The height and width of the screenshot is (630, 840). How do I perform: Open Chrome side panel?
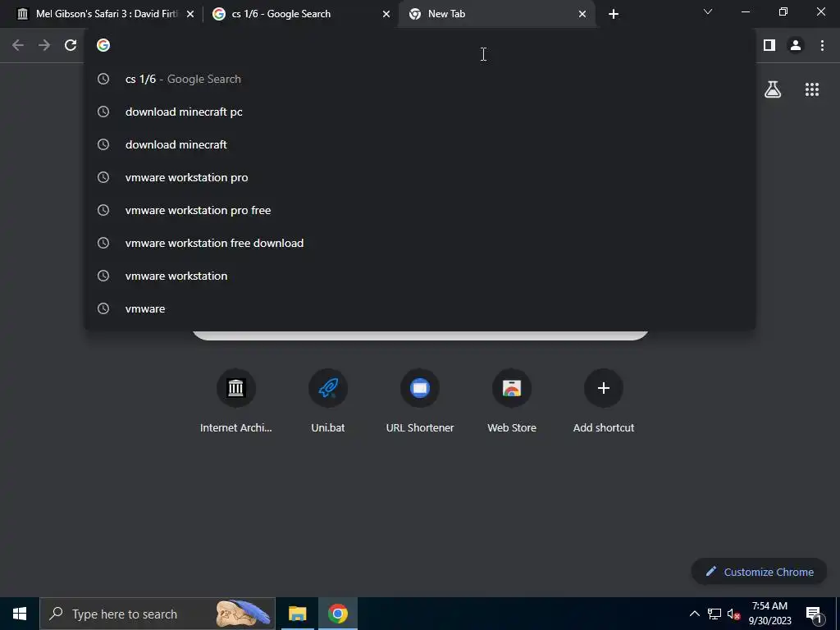point(769,46)
